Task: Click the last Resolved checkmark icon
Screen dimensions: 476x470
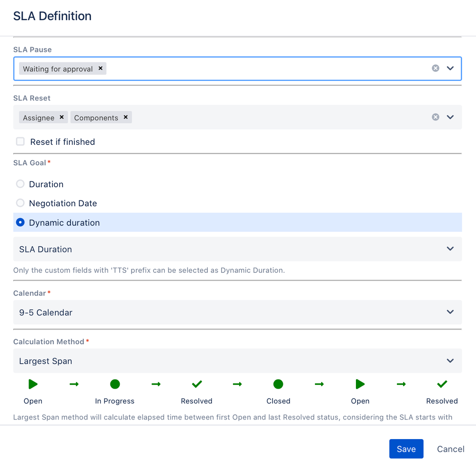Action: click(442, 384)
